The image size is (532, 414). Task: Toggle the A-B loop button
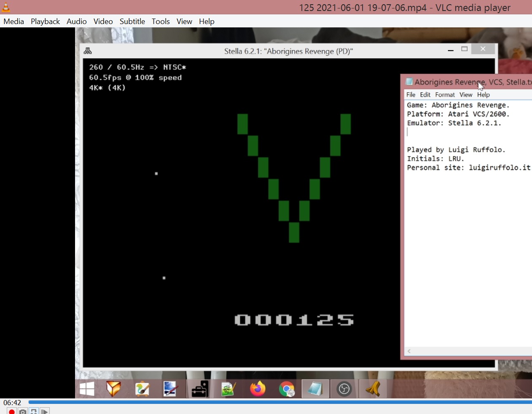tap(34, 411)
